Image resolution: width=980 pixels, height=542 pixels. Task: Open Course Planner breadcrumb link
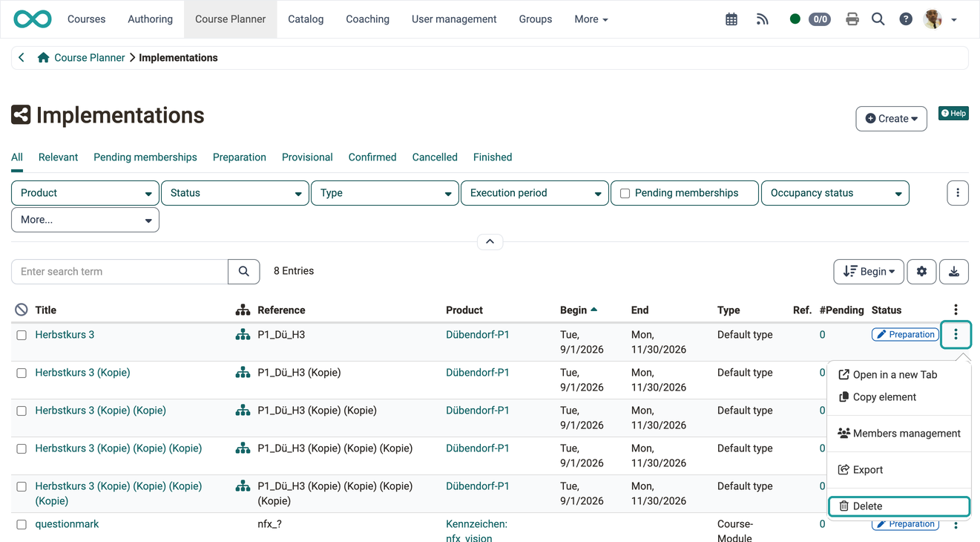point(89,58)
